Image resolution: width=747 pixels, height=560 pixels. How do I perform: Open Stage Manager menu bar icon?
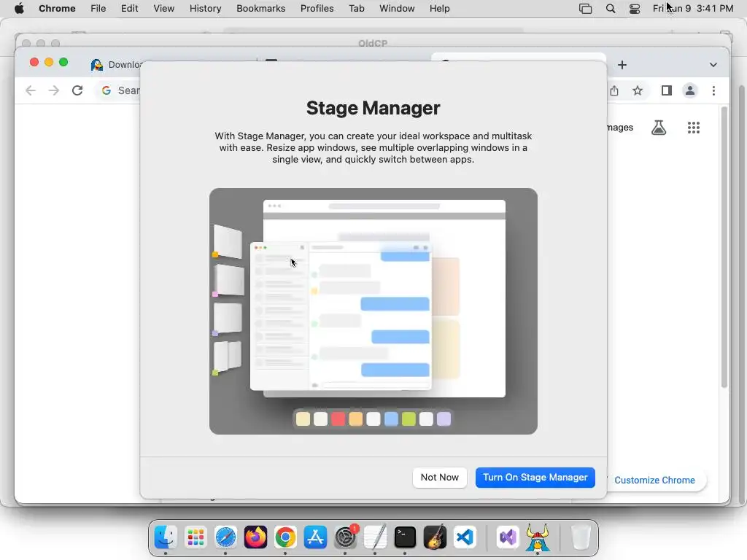pyautogui.click(x=585, y=9)
